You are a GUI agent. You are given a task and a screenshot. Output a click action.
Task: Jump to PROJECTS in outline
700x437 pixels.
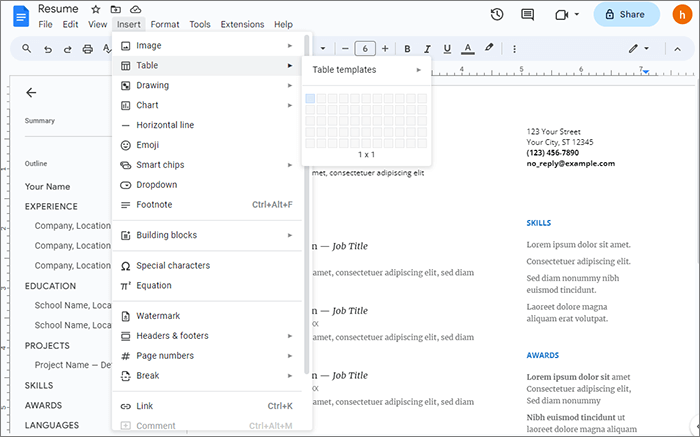(x=47, y=346)
